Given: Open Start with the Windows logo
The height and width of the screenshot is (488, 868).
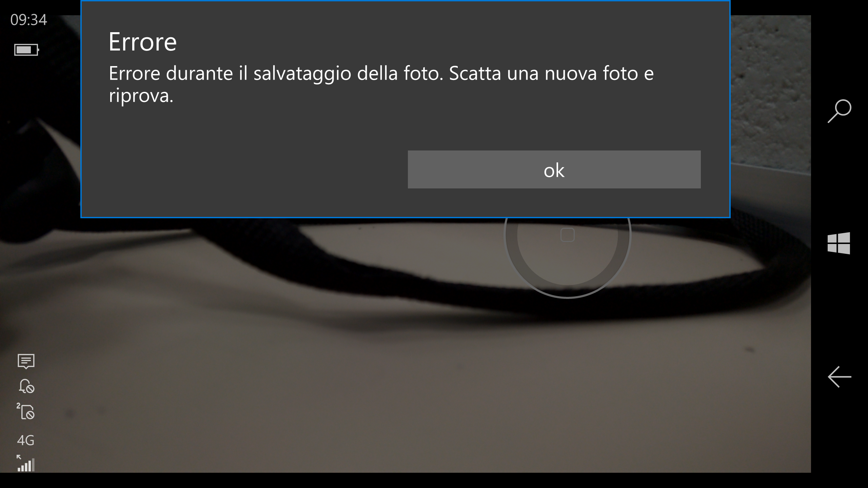Looking at the screenshot, I should click(x=839, y=243).
